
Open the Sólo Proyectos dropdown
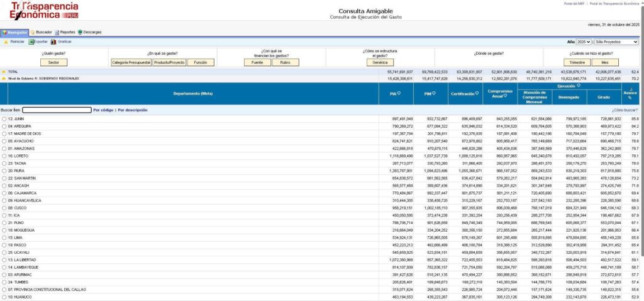616,42
